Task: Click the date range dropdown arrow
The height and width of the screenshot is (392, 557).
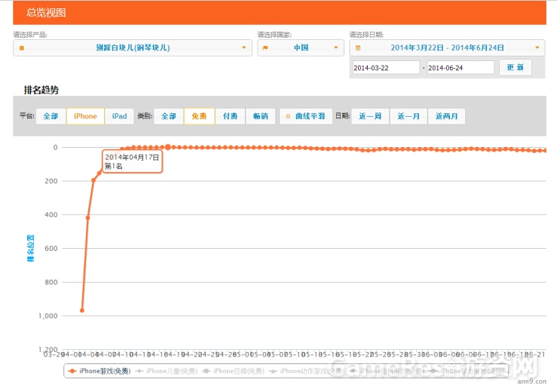Action: (x=537, y=47)
